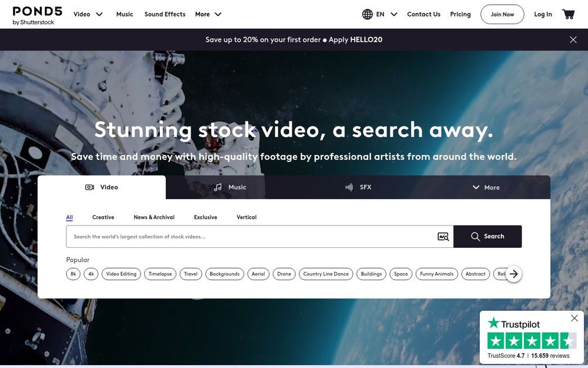Click the globe language icon

tap(367, 14)
